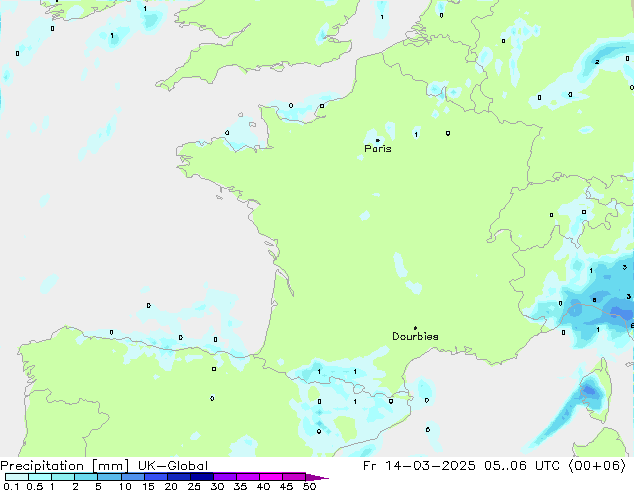
Task: Select the 35 to 40 mm legend swatch
Action: 247,477
